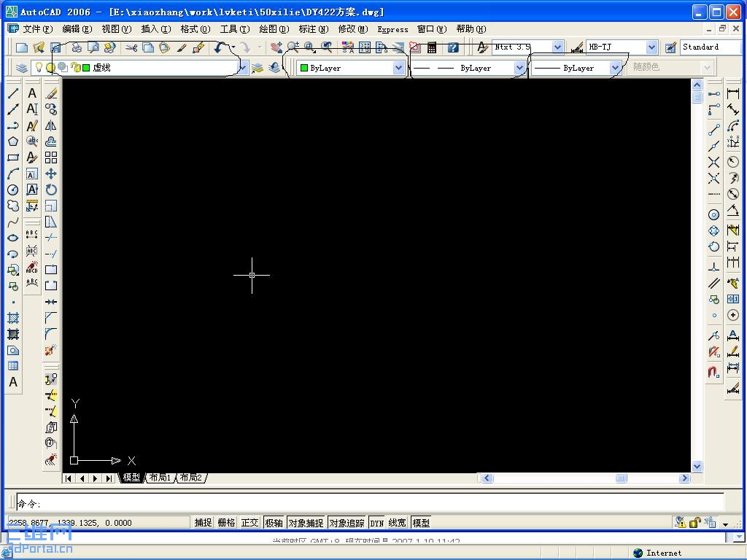This screenshot has width=747, height=560.
Task: Click the vertical scrollbar down arrow
Action: tap(697, 467)
